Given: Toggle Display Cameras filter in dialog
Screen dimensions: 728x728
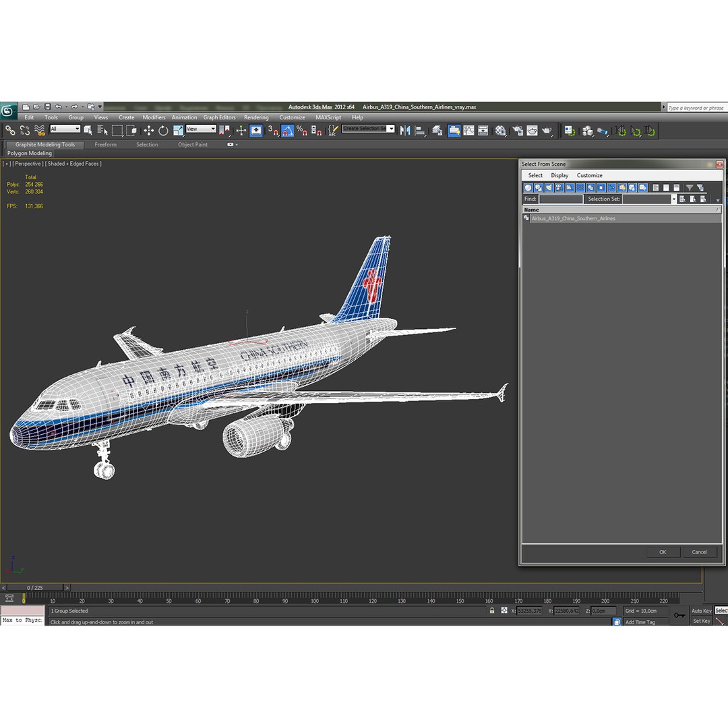Looking at the screenshot, I should [559, 187].
